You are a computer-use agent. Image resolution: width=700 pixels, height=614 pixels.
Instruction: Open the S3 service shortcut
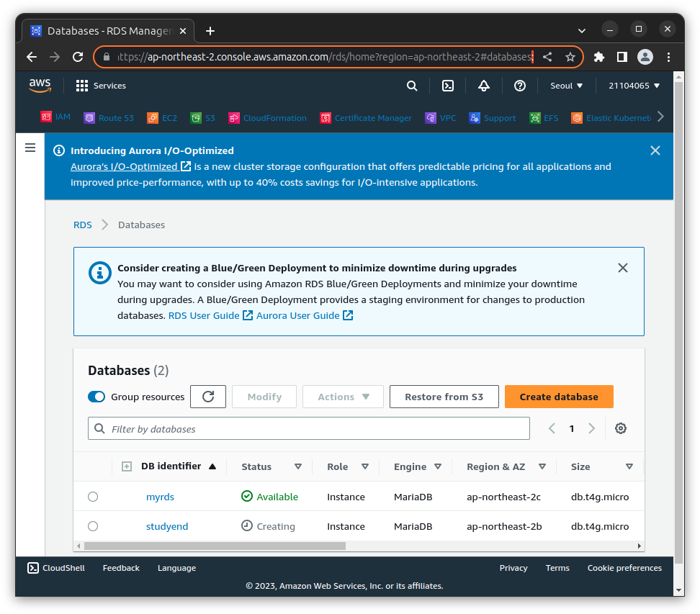[202, 118]
